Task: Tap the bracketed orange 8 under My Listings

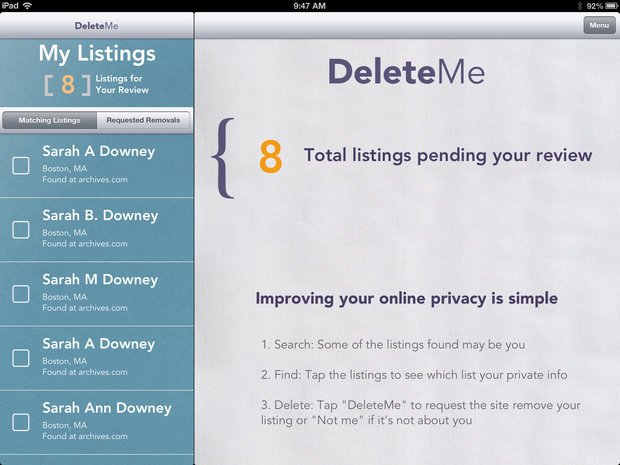Action: tap(67, 85)
